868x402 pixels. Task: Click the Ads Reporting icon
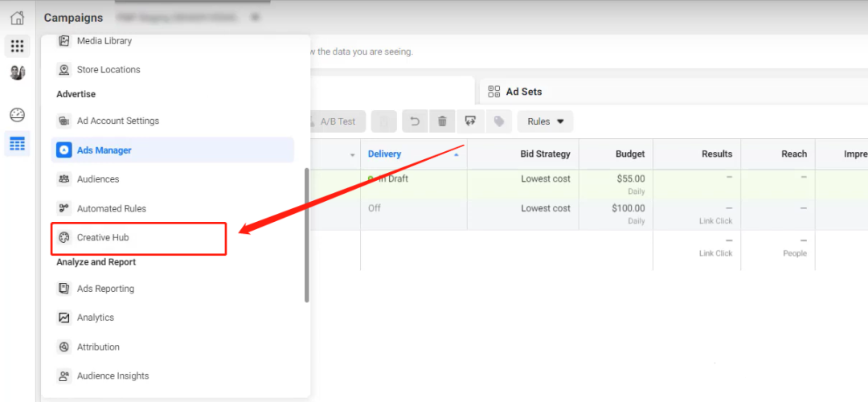point(64,289)
